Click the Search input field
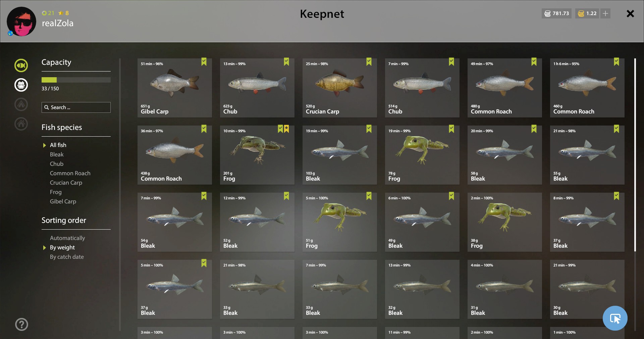 pyautogui.click(x=76, y=107)
